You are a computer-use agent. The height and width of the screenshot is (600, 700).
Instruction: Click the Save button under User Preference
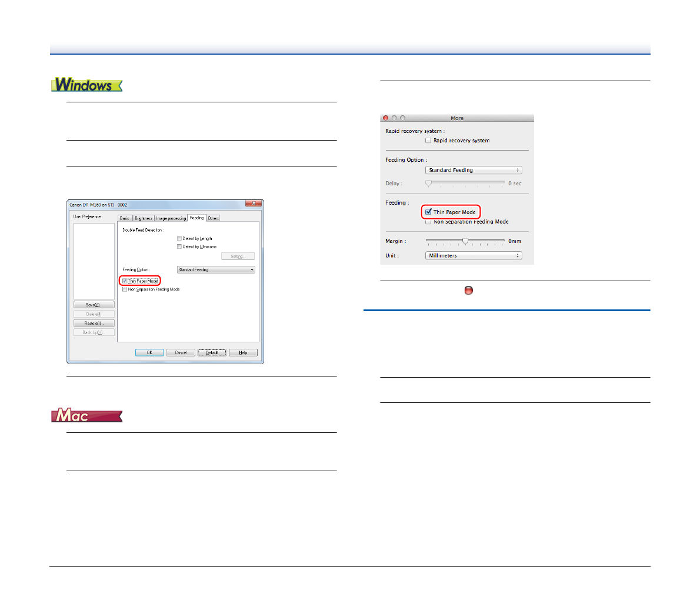[94, 305]
